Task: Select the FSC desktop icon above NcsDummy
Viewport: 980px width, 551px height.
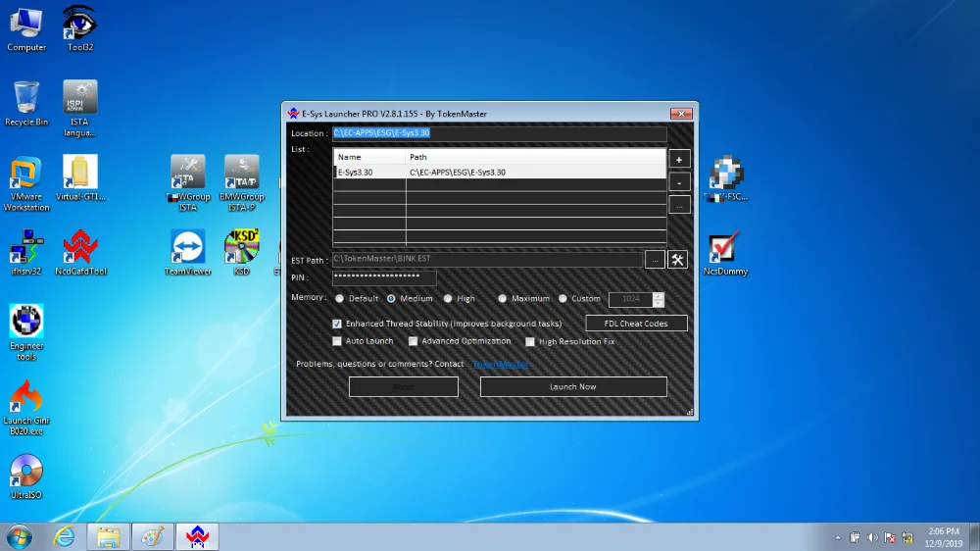Action: (725, 178)
